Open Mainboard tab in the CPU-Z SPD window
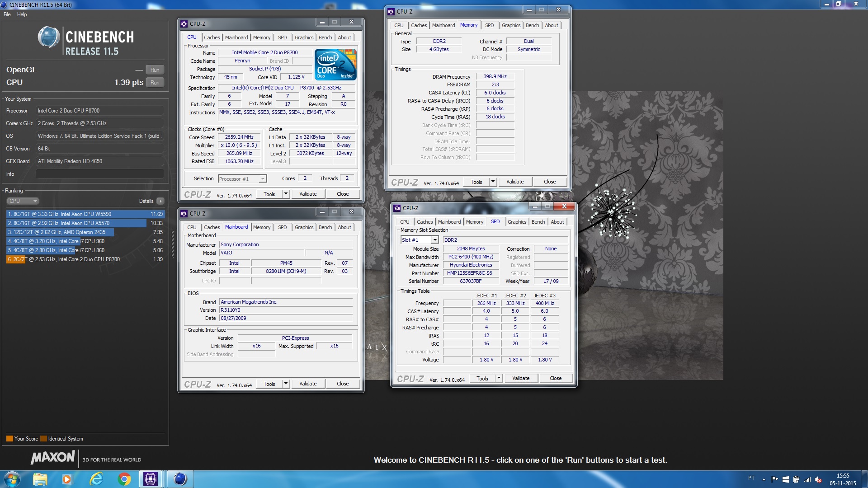 pyautogui.click(x=449, y=222)
